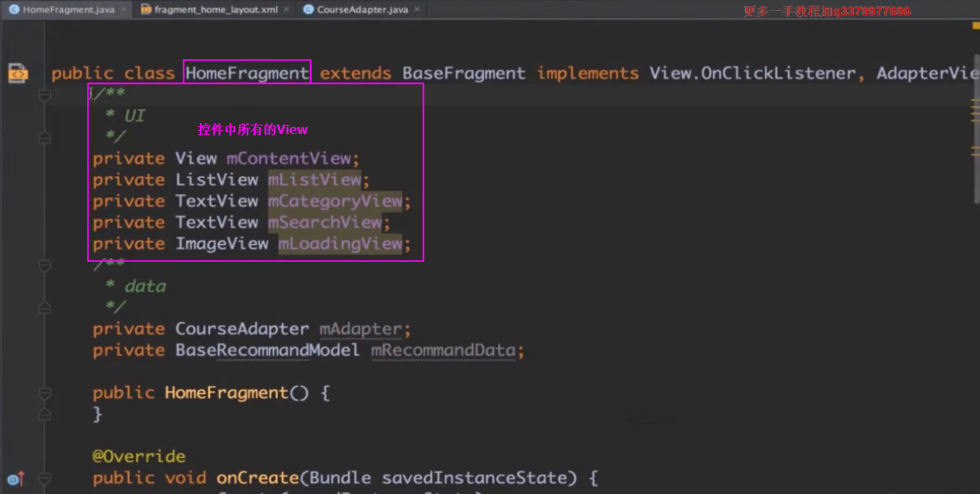Viewport: 980px width, 494px height.
Task: Collapse the data comment block fold marker
Action: tap(44, 266)
